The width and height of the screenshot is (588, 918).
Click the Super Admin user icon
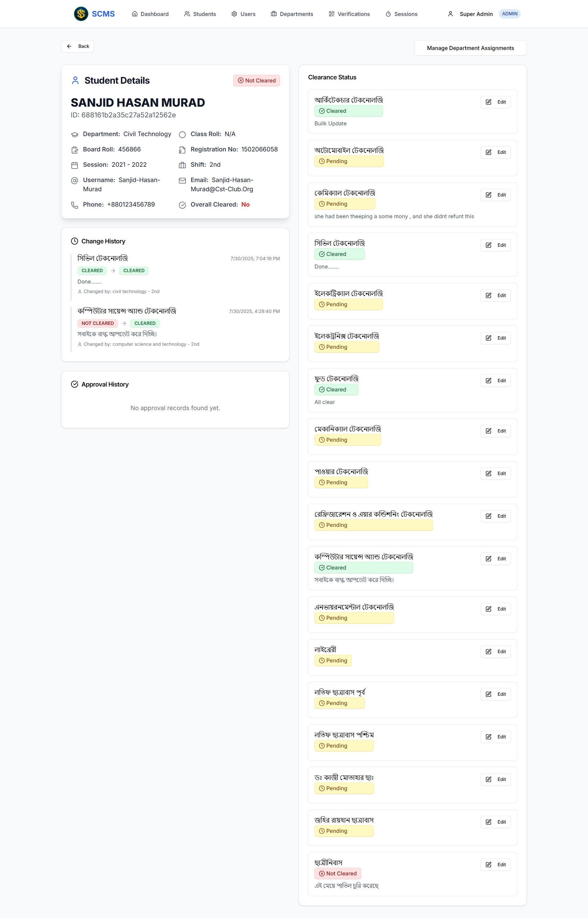point(450,14)
